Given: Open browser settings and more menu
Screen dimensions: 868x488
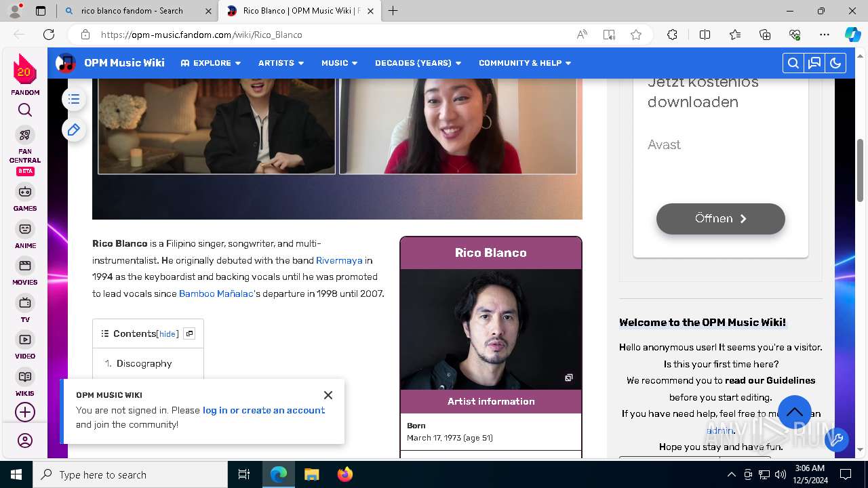Looking at the screenshot, I should [x=825, y=35].
